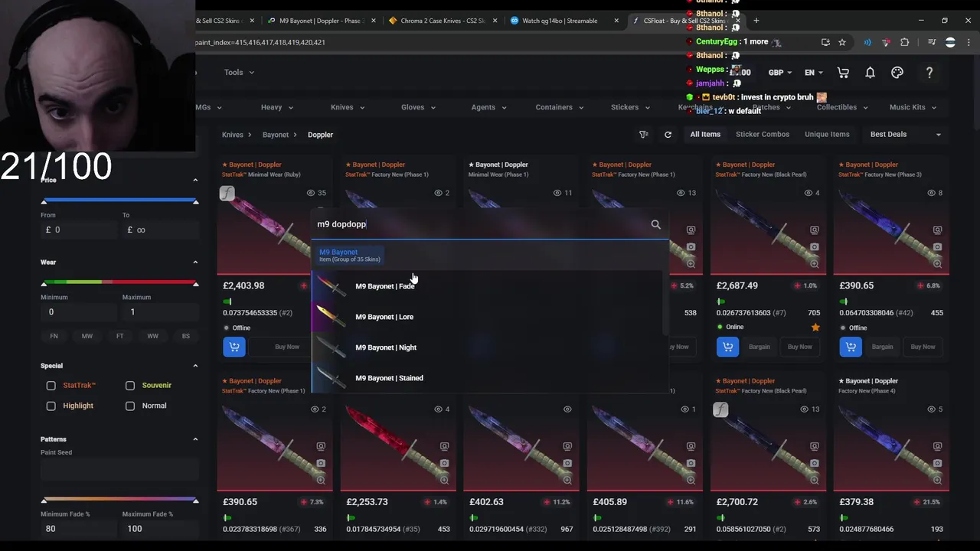The image size is (980, 551).
Task: Open the notifications bell
Action: tap(870, 73)
